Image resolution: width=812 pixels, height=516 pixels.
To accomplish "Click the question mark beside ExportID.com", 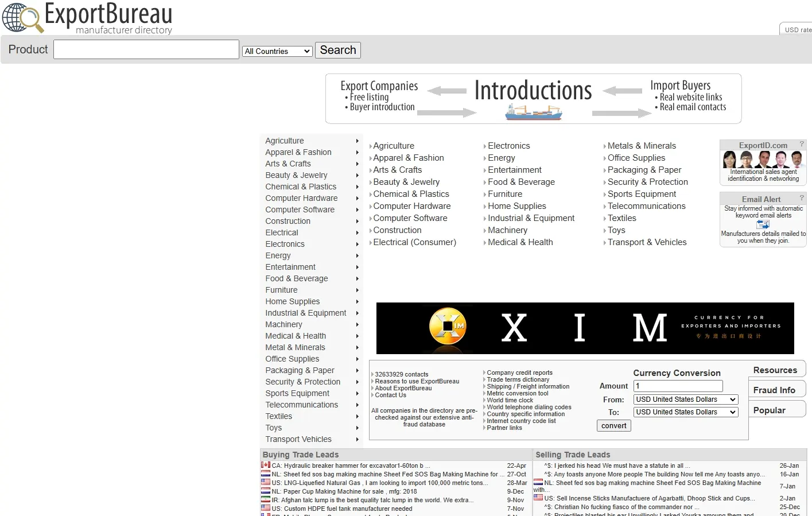I will [802, 144].
